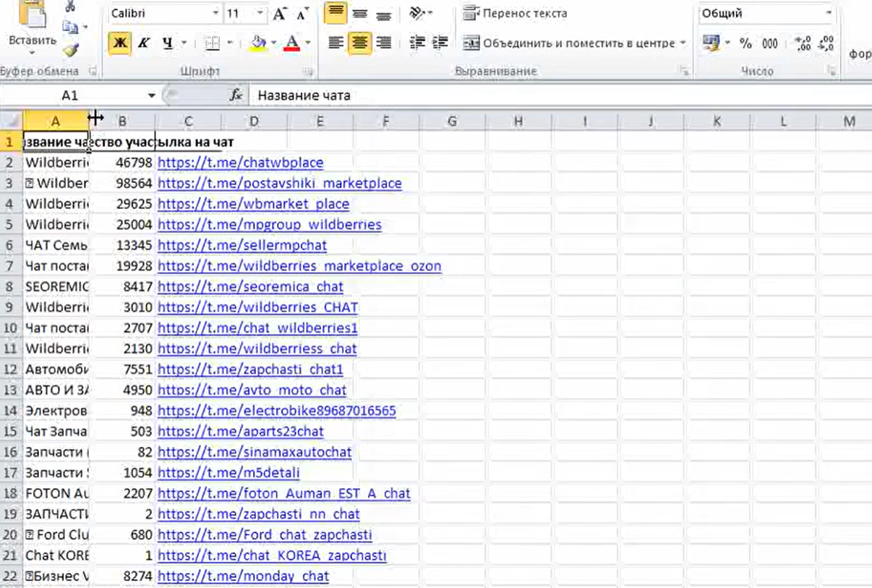Click the Align Text Right icon

point(384,43)
